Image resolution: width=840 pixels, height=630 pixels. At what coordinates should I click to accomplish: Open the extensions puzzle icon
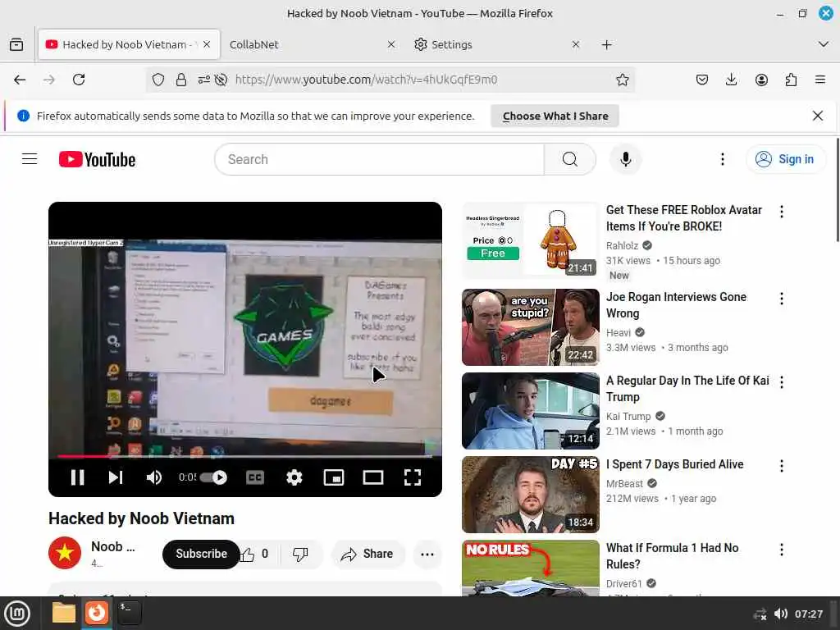pyautogui.click(x=791, y=80)
